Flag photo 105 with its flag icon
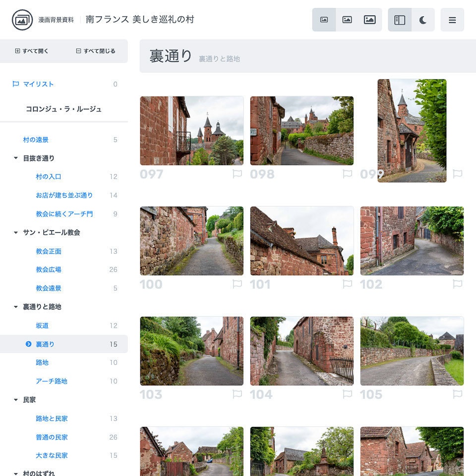The width and height of the screenshot is (476, 476). tap(458, 394)
